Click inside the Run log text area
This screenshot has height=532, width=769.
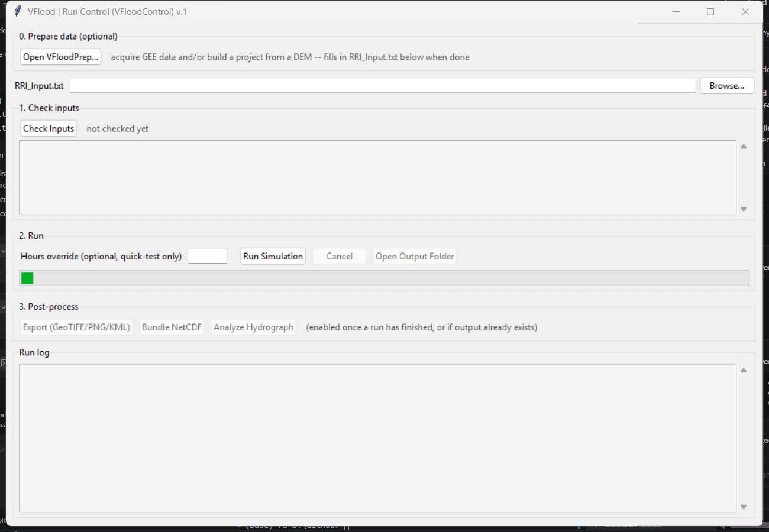point(378,438)
